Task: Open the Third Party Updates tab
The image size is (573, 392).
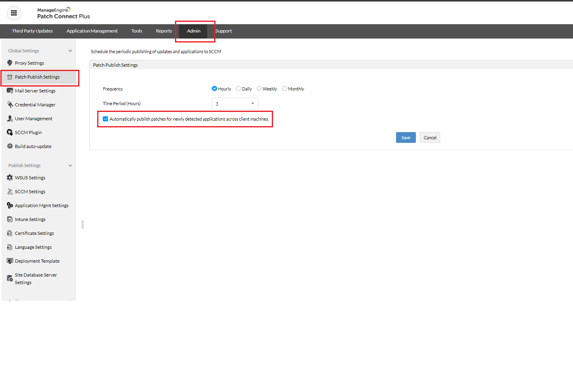Action: (x=32, y=31)
